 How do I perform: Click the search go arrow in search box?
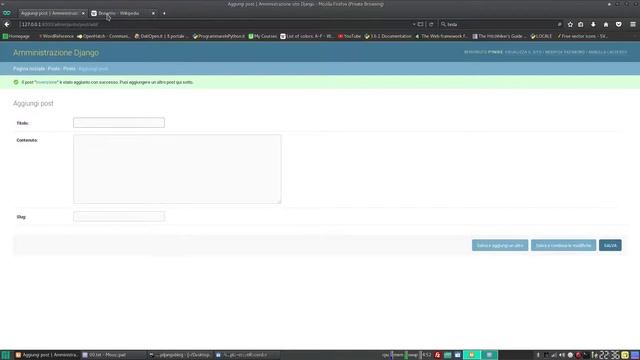pyautogui.click(x=560, y=24)
